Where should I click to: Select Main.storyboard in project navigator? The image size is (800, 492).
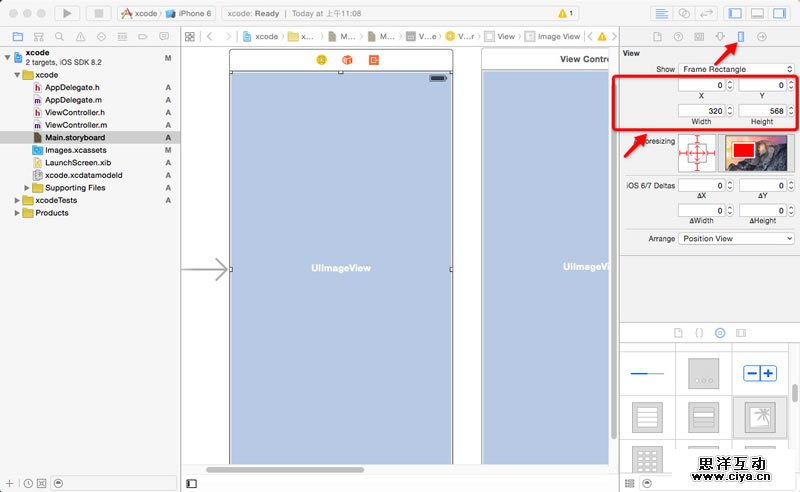click(x=75, y=137)
